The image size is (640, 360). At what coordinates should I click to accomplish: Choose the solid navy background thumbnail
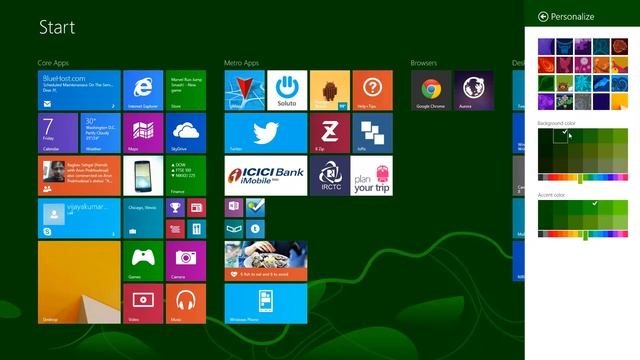coord(601,102)
